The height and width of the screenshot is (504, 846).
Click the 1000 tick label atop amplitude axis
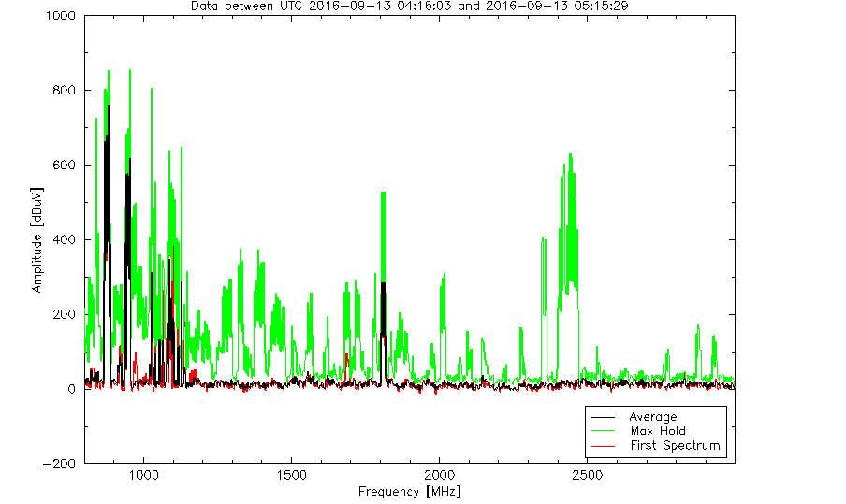click(63, 16)
